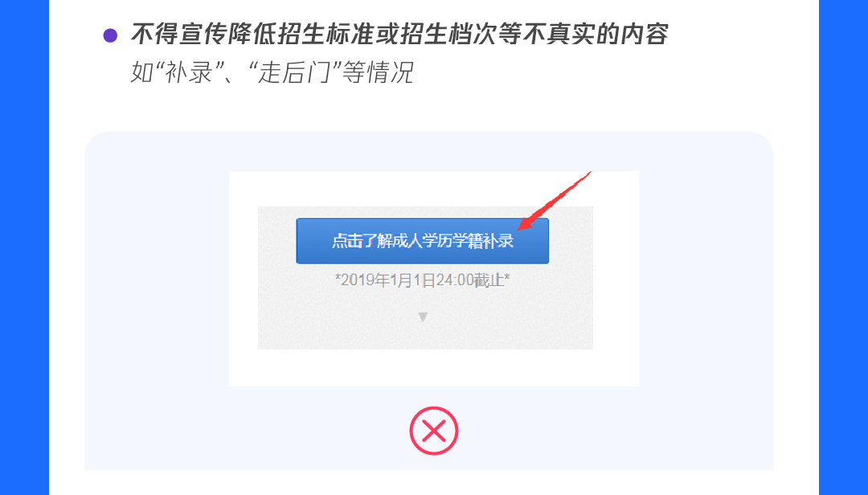The width and height of the screenshot is (868, 495).
Task: Select the red arrow pointing at the button
Action: (554, 200)
